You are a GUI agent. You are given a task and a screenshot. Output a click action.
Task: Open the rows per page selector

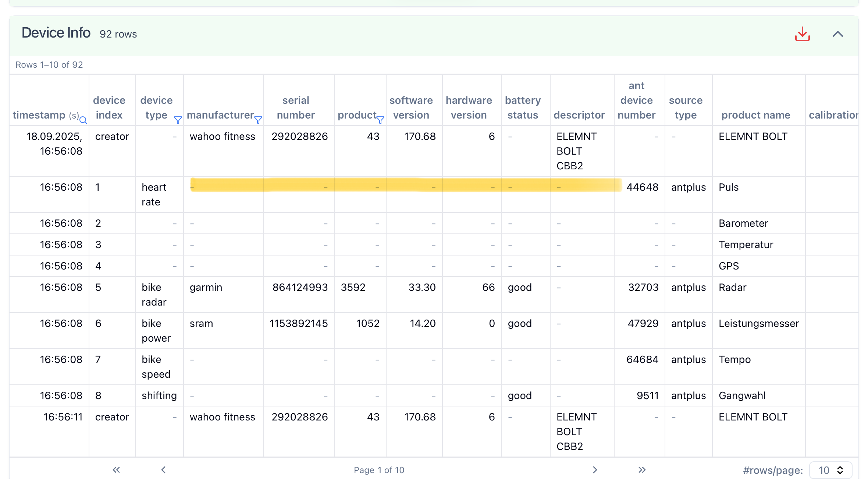pyautogui.click(x=830, y=470)
